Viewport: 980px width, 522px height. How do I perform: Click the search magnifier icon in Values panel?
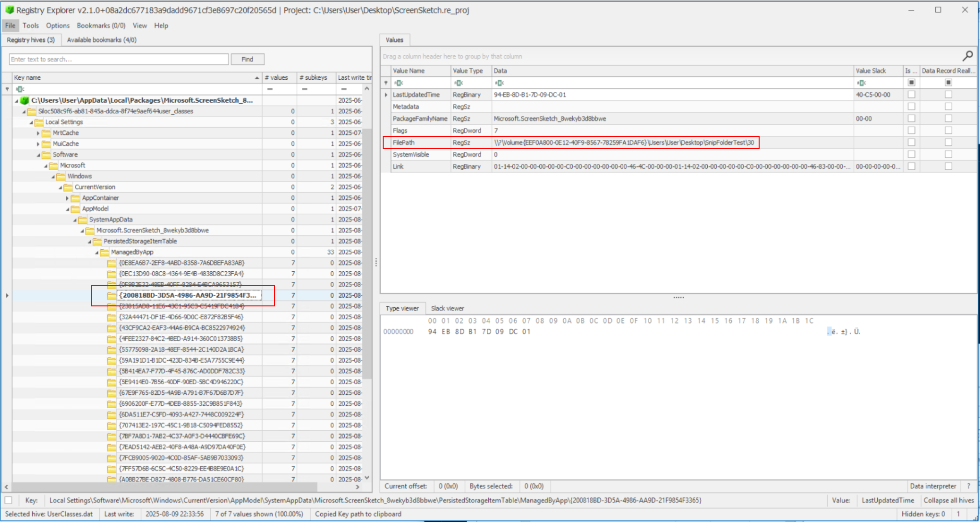coord(968,56)
